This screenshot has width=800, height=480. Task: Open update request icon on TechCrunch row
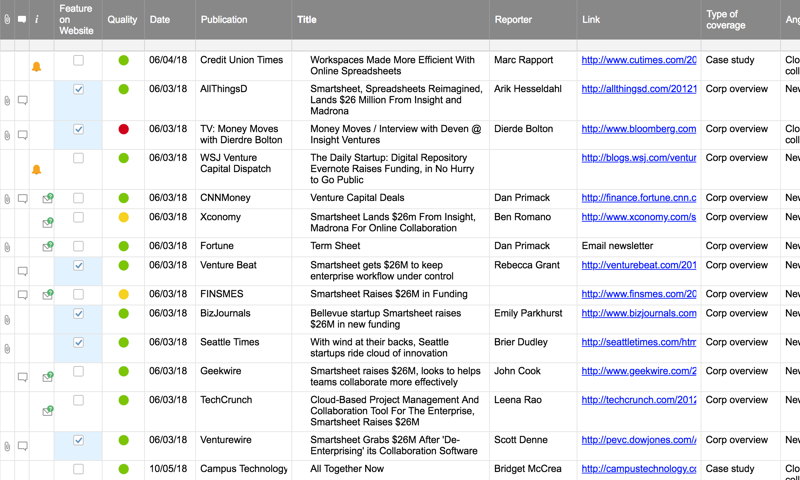click(47, 411)
